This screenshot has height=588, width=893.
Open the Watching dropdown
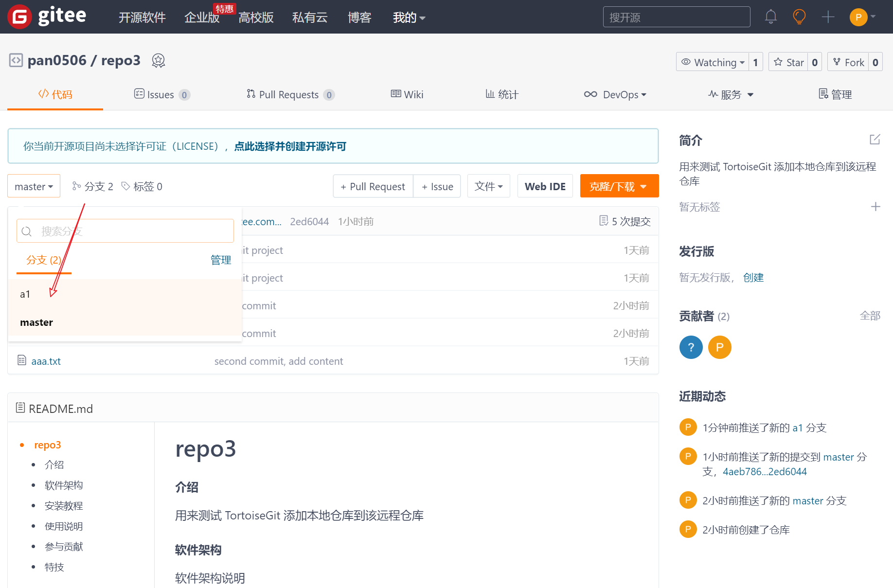[713, 62]
